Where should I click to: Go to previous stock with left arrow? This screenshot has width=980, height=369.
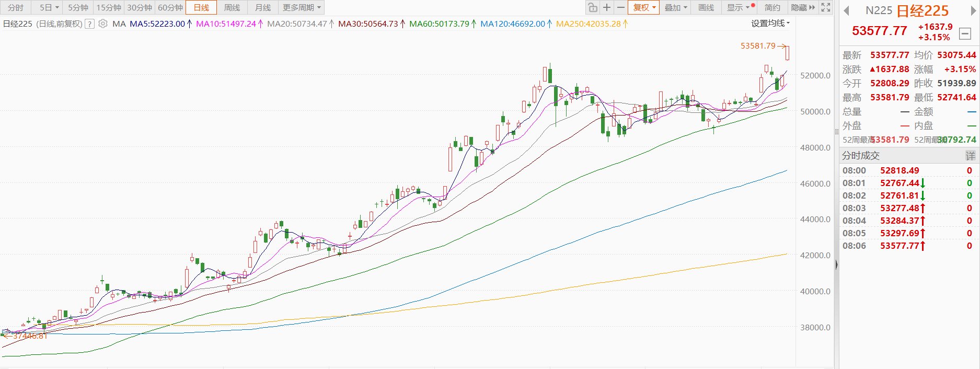click(846, 10)
